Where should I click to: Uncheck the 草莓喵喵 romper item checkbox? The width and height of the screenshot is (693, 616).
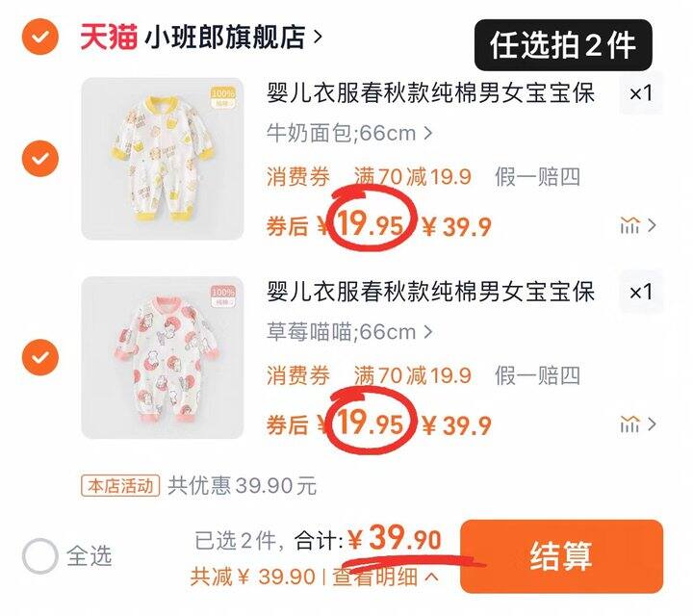pos(40,357)
